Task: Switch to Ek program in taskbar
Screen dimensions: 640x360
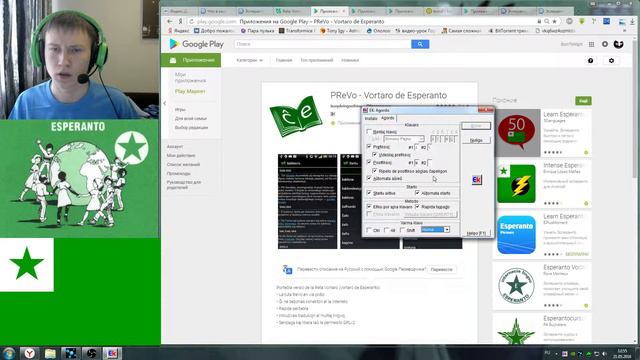Action: [x=112, y=353]
